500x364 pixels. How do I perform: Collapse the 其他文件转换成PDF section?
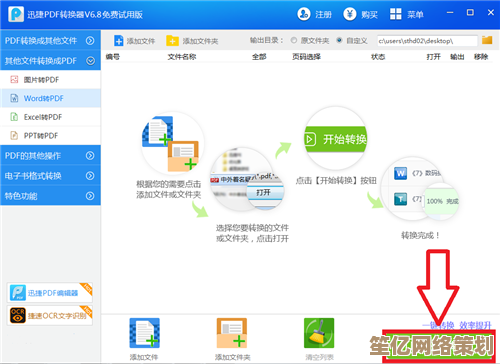coord(50,61)
